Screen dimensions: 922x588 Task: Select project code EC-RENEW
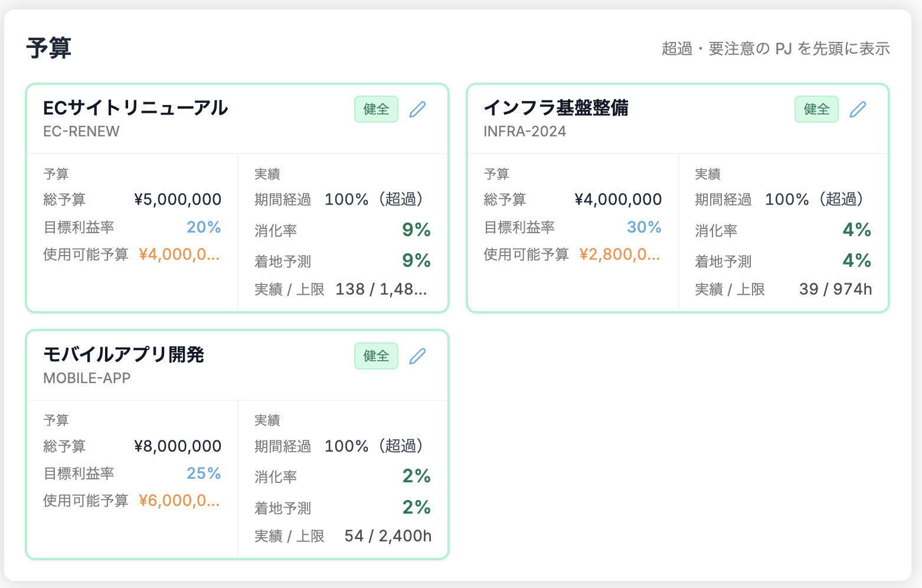(x=81, y=131)
